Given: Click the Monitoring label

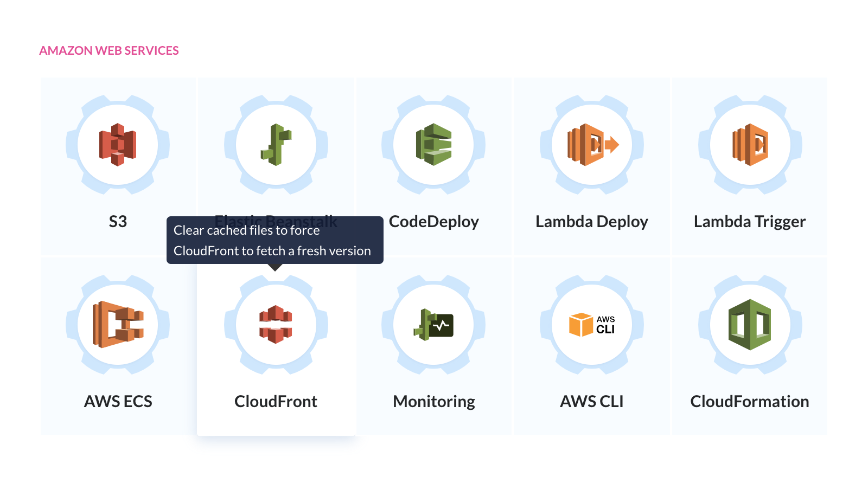Looking at the screenshot, I should click(434, 402).
